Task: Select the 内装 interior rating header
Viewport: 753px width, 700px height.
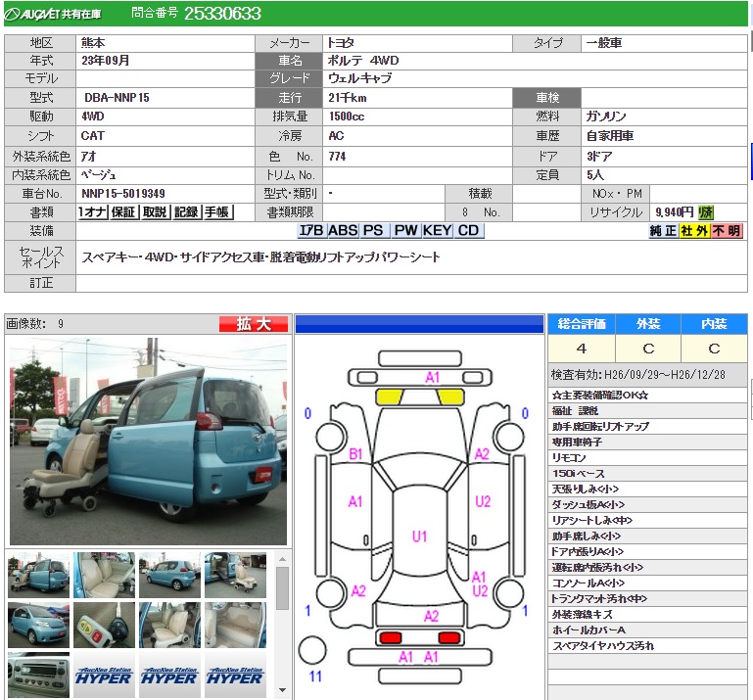Action: pyautogui.click(x=714, y=324)
